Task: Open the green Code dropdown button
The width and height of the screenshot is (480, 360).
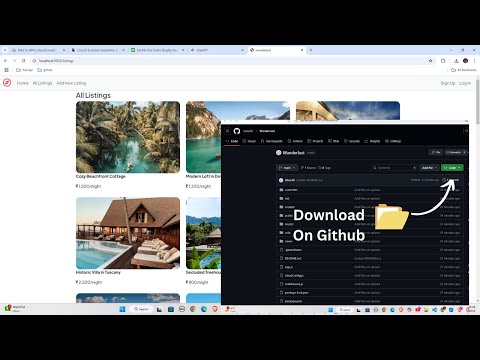Action: click(452, 168)
